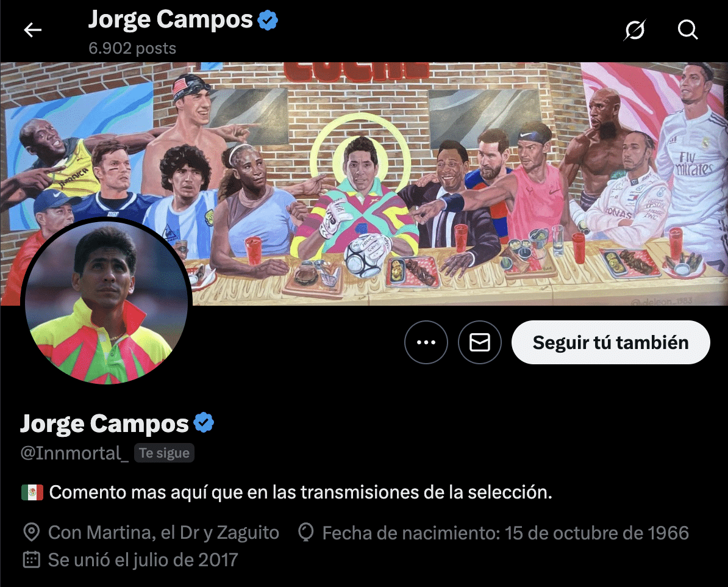Follow back with Seguir tú también
The width and height of the screenshot is (728, 587).
tap(610, 342)
